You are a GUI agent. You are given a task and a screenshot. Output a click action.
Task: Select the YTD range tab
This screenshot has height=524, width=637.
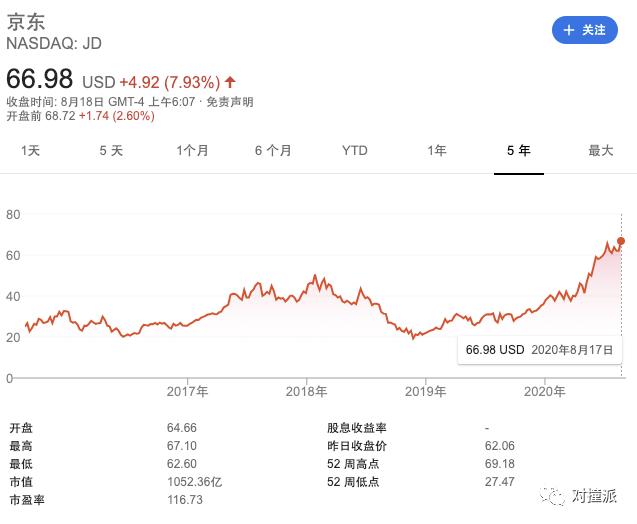(355, 151)
